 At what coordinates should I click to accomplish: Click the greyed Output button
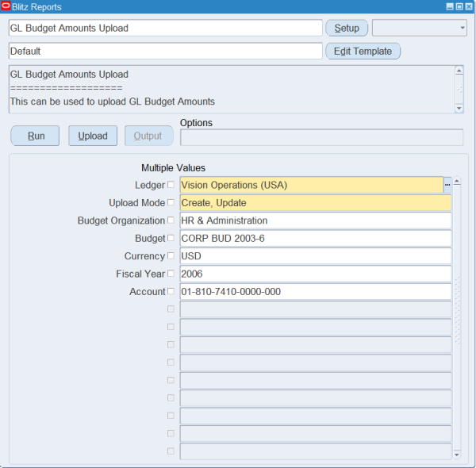click(149, 136)
